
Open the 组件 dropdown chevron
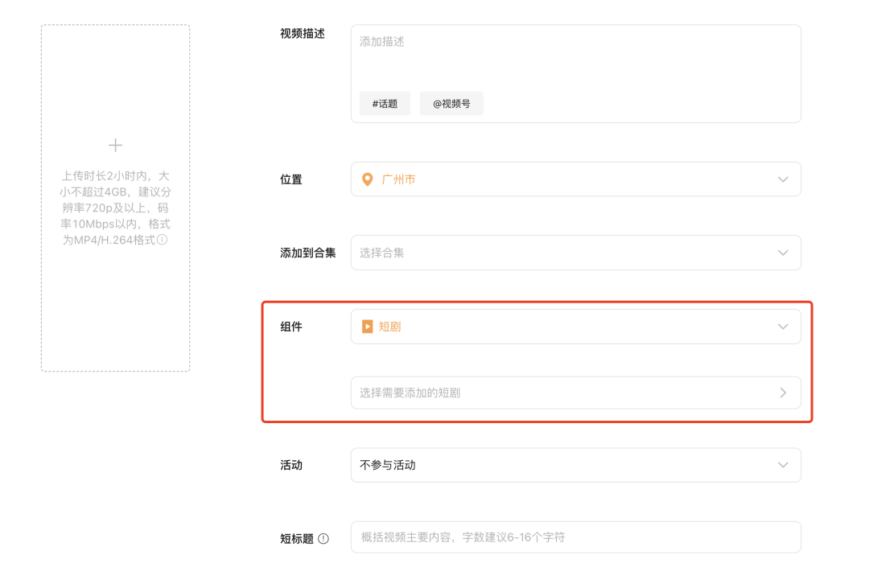[783, 327]
